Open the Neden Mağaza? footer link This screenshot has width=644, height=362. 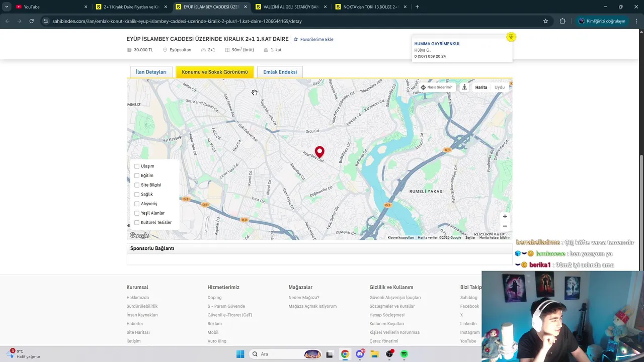click(x=304, y=298)
